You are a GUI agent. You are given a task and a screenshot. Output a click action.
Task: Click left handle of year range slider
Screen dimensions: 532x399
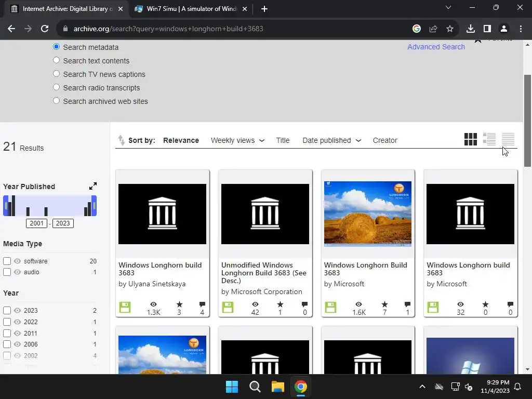click(x=6, y=206)
